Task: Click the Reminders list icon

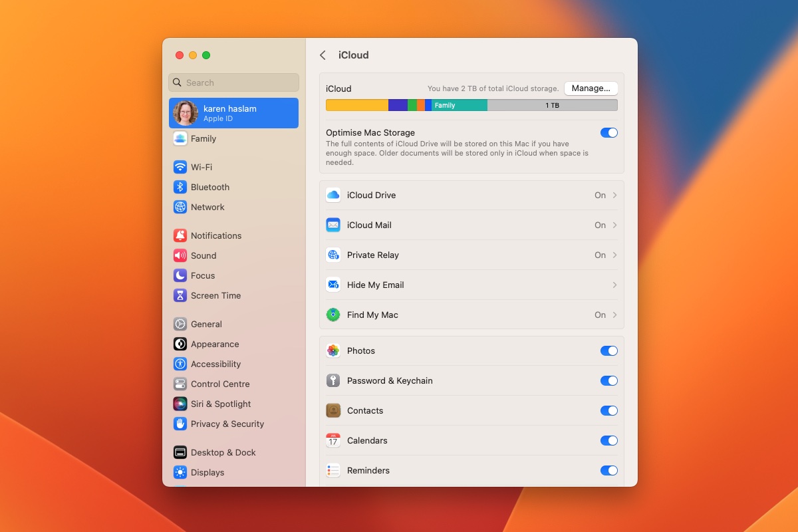Action: click(x=333, y=470)
